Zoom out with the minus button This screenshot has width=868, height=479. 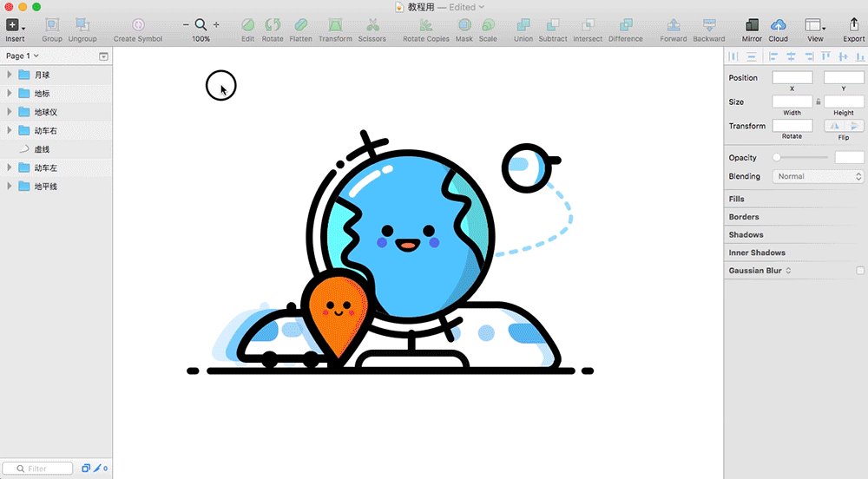[x=186, y=25]
